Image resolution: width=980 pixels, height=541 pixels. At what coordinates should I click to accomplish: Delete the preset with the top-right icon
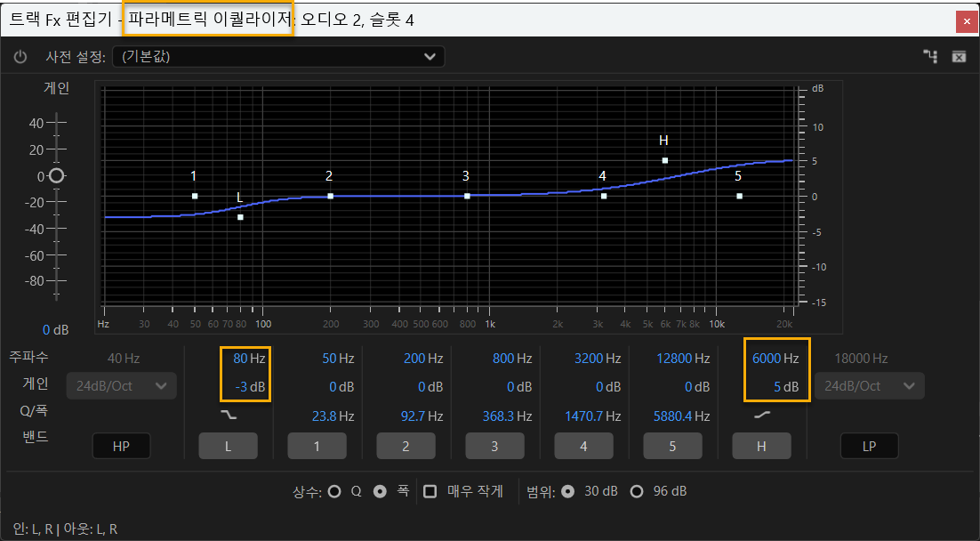[x=959, y=57]
